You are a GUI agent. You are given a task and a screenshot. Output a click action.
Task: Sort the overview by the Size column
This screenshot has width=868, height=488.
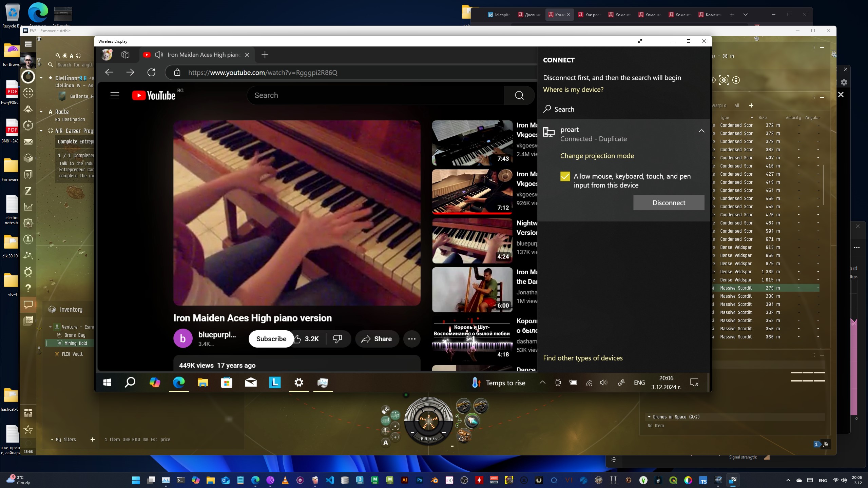[763, 117]
